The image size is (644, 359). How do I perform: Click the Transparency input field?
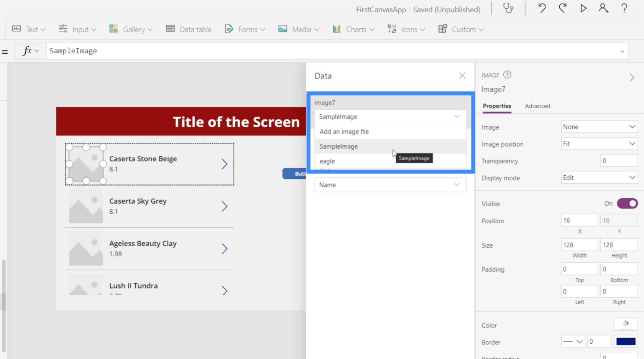pyautogui.click(x=619, y=161)
